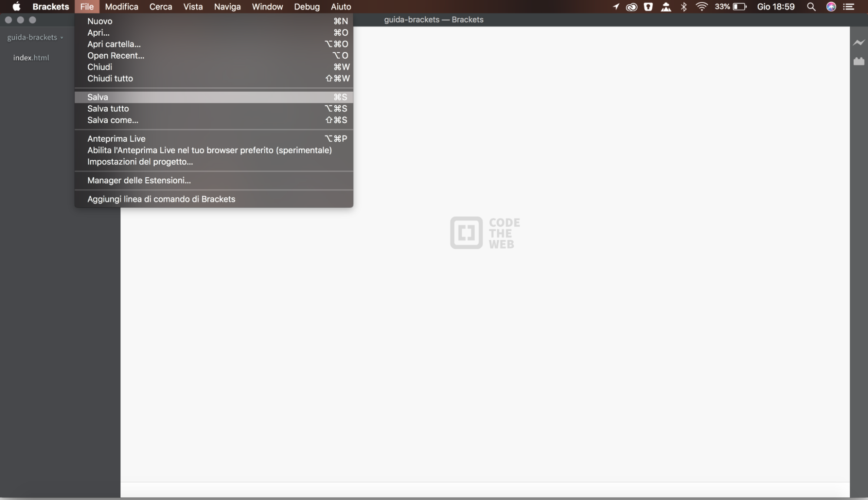Select Salva from the File menu
Image resolution: width=868 pixels, height=500 pixels.
point(98,97)
